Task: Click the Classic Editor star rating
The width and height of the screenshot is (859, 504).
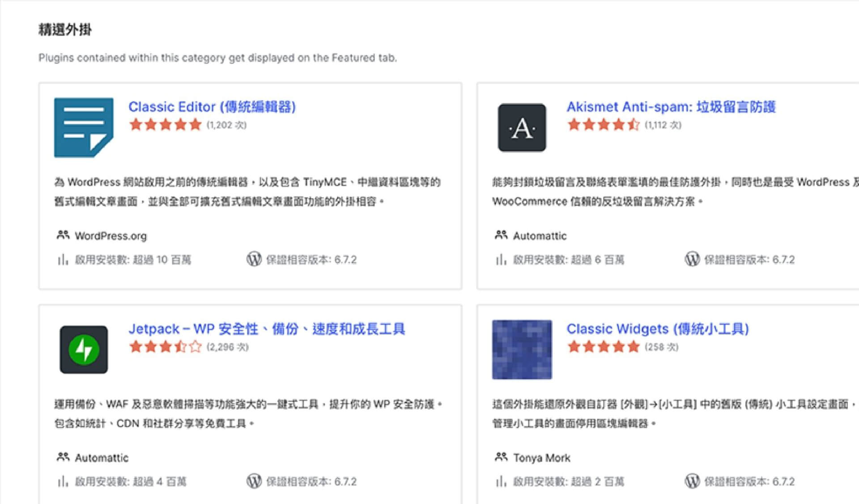Action: point(166,124)
